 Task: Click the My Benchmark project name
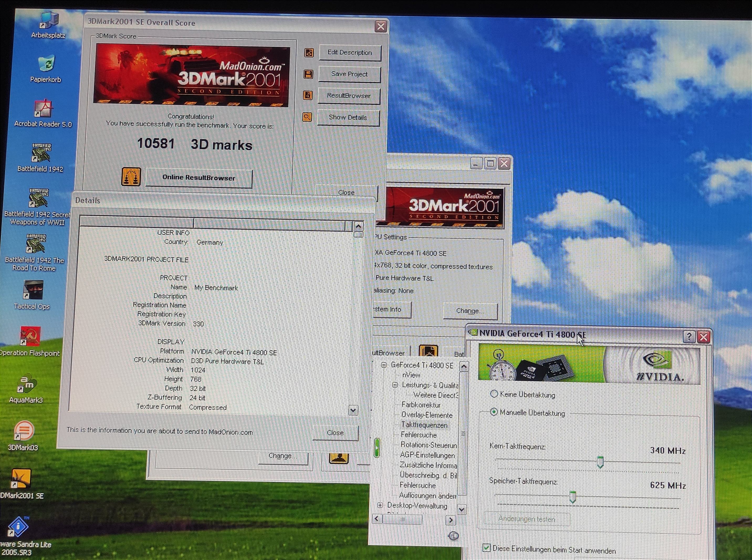[216, 288]
